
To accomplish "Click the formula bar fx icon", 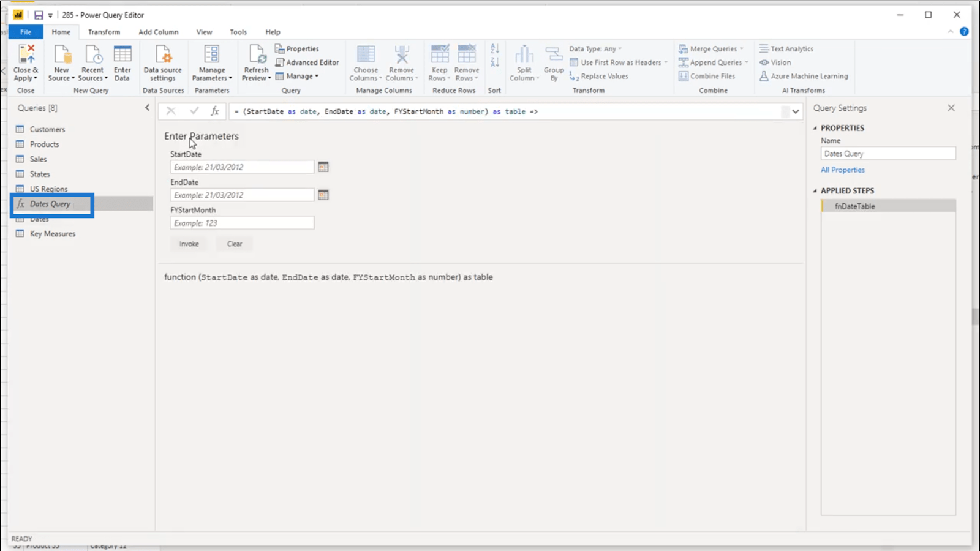I will [x=215, y=111].
